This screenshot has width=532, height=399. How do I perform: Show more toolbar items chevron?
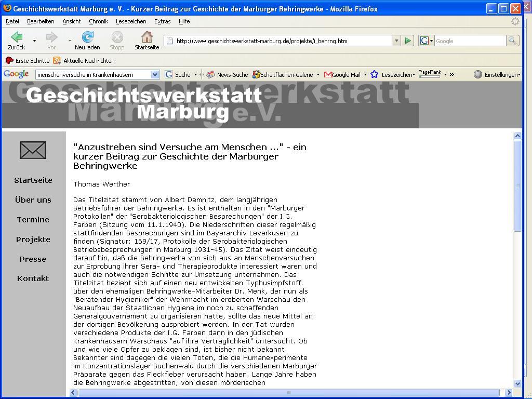452,75
